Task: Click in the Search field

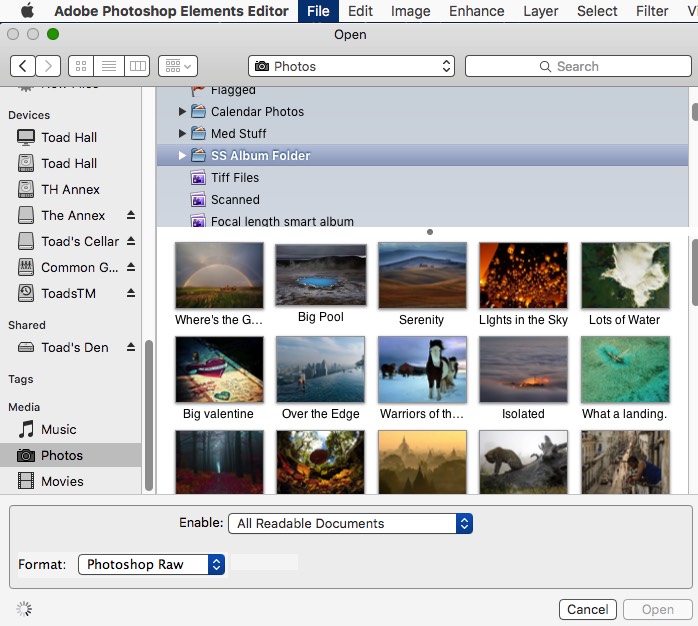Action: coord(577,66)
